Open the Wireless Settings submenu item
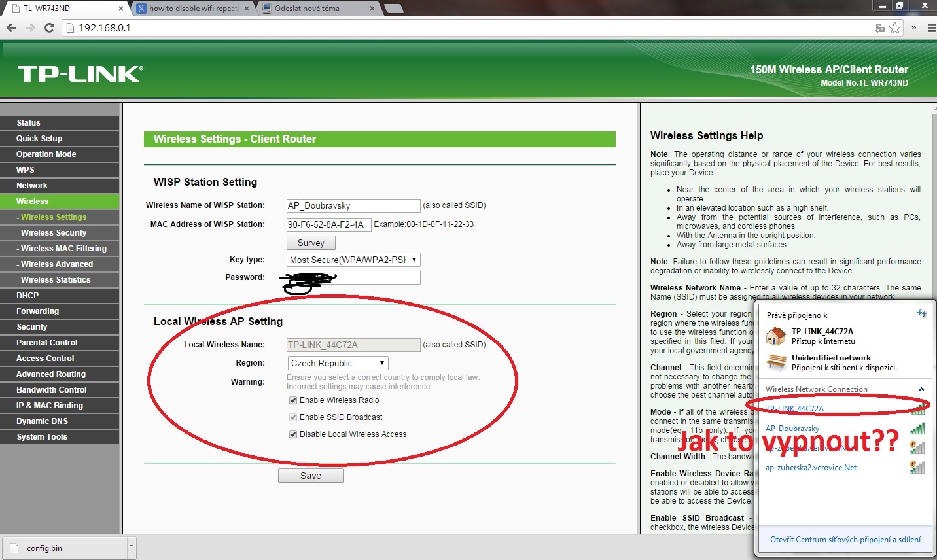 click(60, 217)
